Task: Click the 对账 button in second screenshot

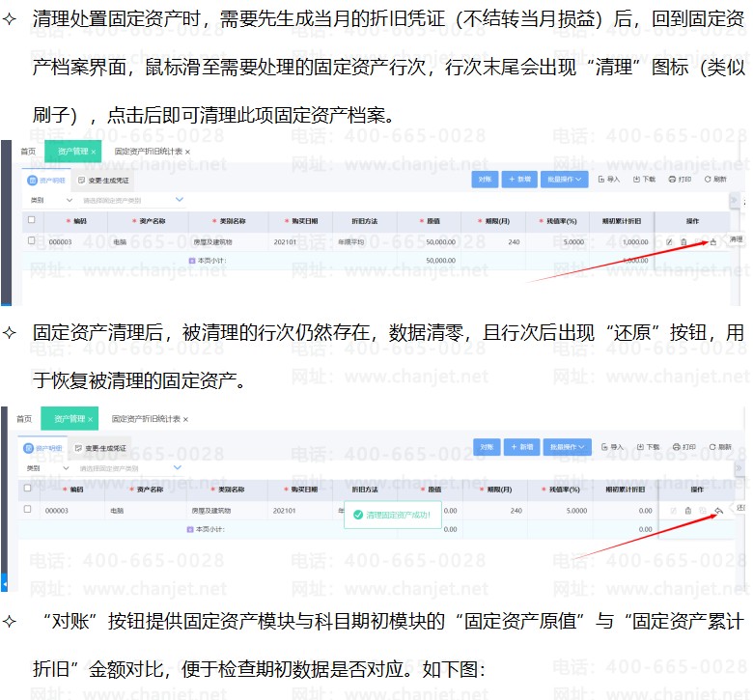Action: 487,447
